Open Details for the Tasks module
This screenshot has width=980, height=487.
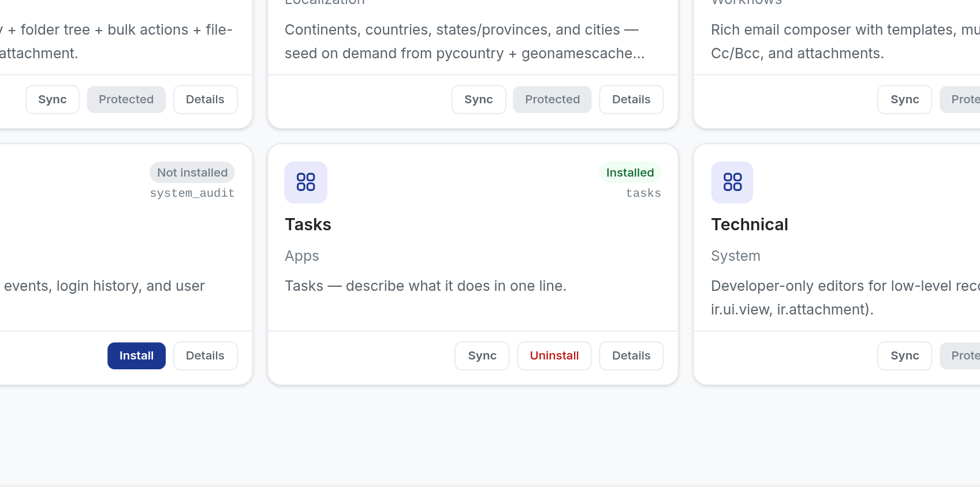[631, 355]
